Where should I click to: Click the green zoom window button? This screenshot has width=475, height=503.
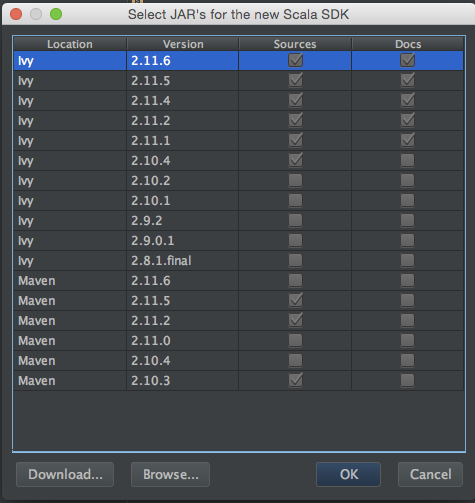coord(56,14)
